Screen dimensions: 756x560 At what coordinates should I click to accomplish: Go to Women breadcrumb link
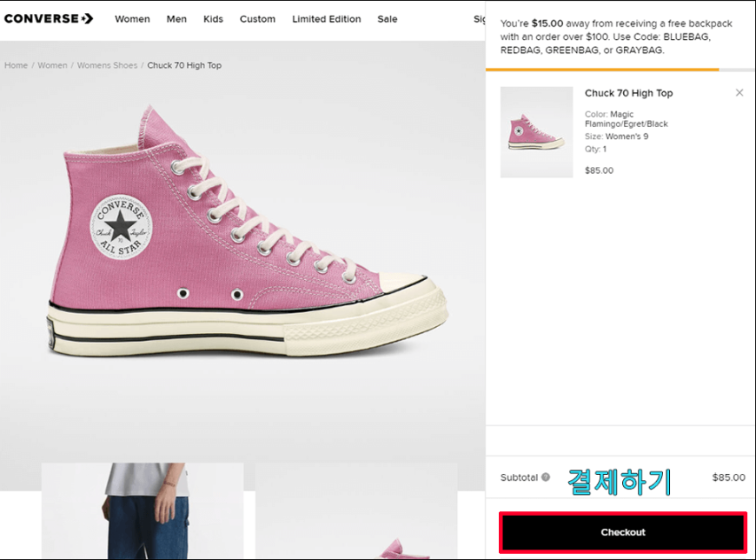[x=52, y=65]
